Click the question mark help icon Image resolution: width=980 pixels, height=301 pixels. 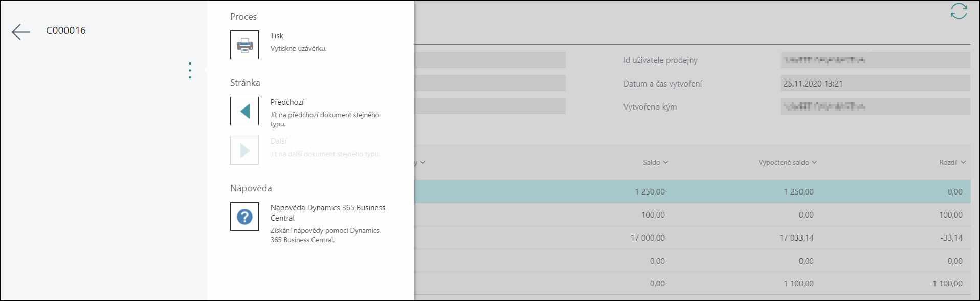tap(244, 217)
